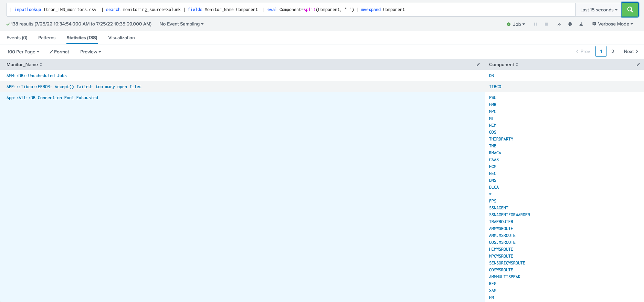This screenshot has width=644, height=302.
Task: Click into the search query input field
Action: point(291,10)
